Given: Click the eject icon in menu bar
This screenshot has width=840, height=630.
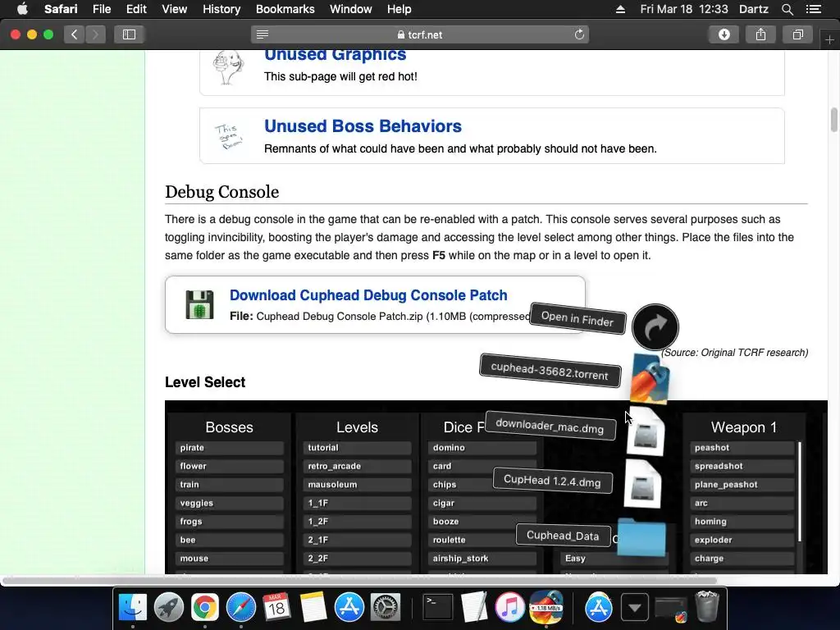Looking at the screenshot, I should tap(620, 9).
